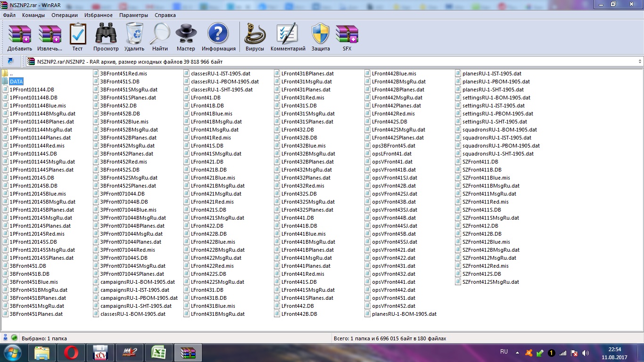Click the drive icon in the status bar
The height and width of the screenshot is (362, 644).
click(6, 338)
